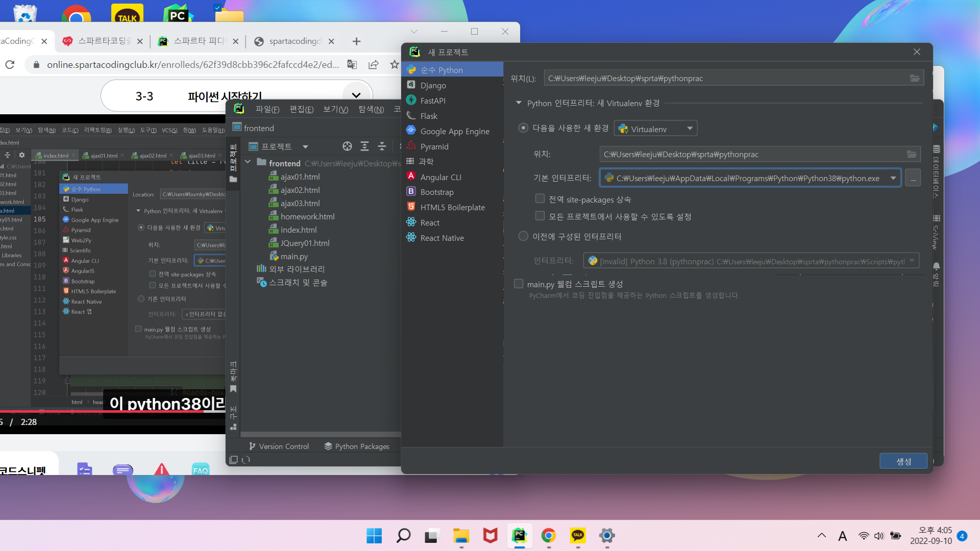
Task: Open 편집(E) menu in PyCharm
Action: click(x=302, y=109)
